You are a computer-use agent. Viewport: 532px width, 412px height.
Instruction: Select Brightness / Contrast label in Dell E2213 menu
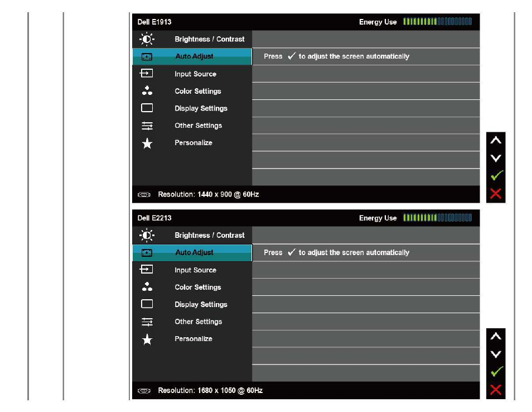(209, 235)
